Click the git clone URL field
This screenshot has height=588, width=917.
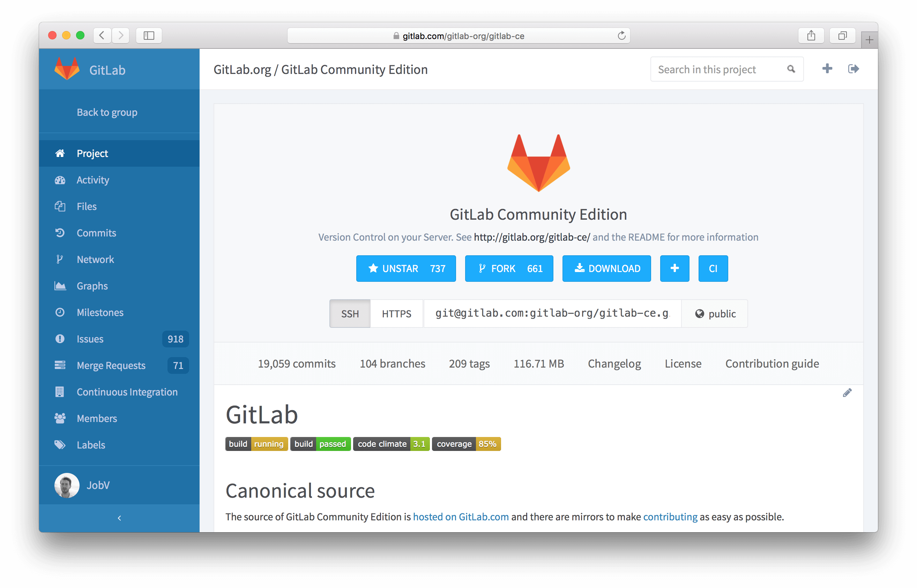pos(552,314)
